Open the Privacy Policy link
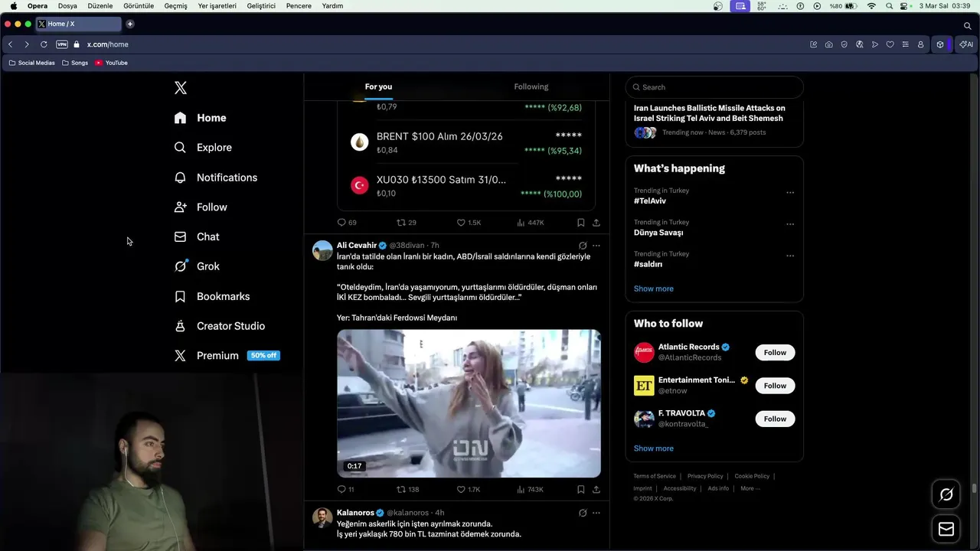The height and width of the screenshot is (551, 980). coord(705,476)
